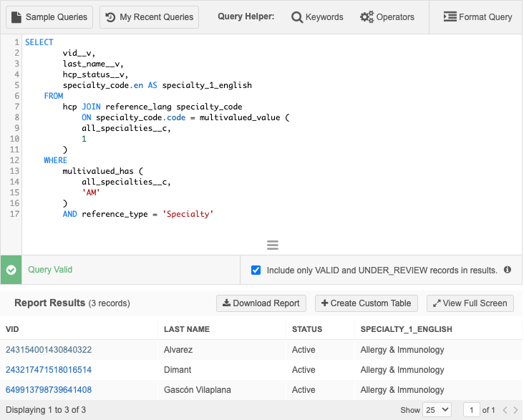Open the Operators query helper
This screenshot has width=524, height=420.
click(x=387, y=17)
